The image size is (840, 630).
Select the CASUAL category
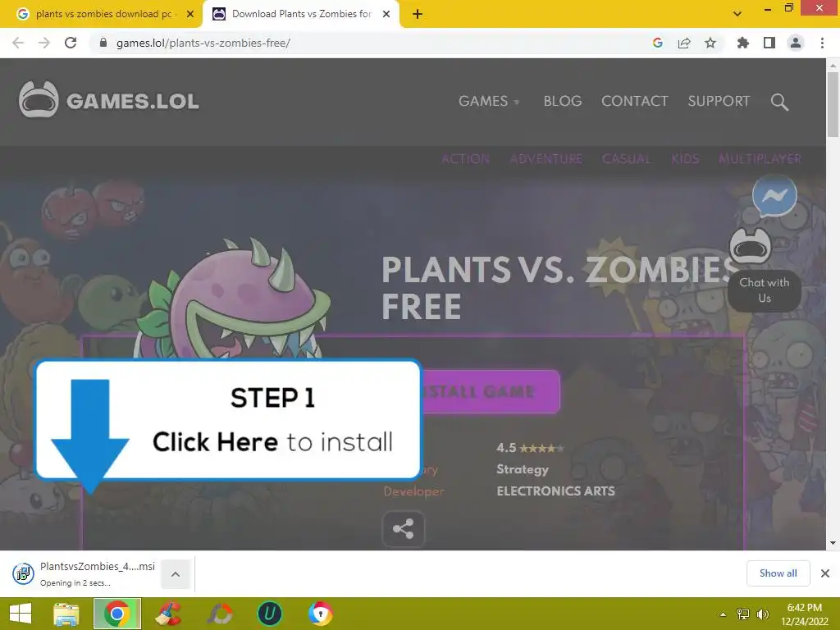click(626, 158)
